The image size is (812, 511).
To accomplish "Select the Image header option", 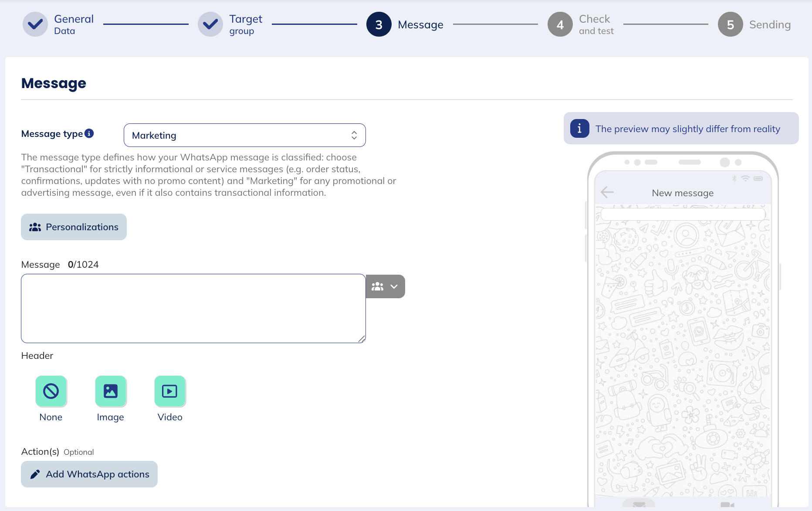I will coord(111,391).
